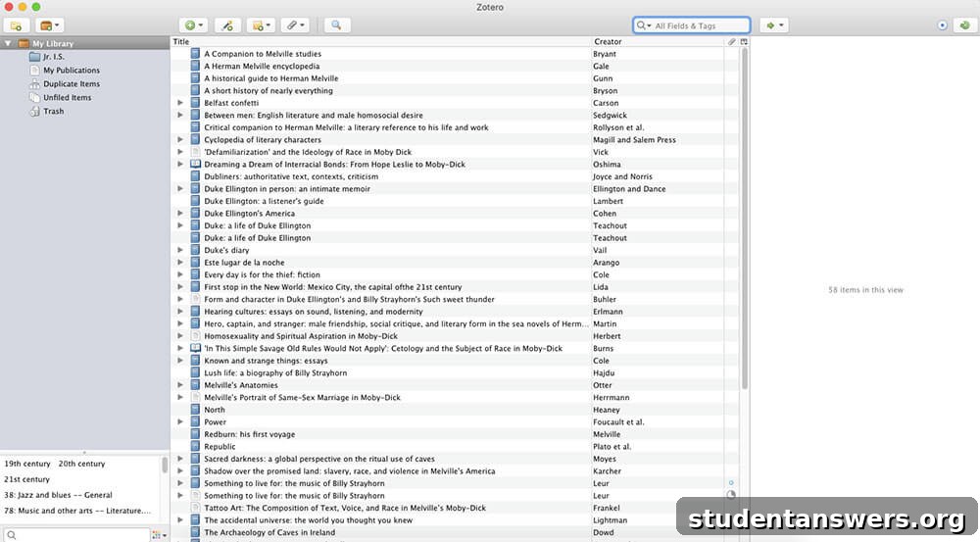Filter by the '20th century' tag
The image size is (980, 542).
pos(81,464)
